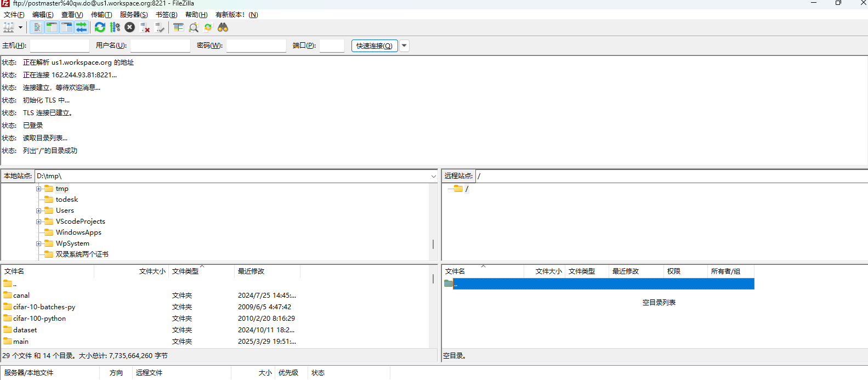Screen dimensions: 868x380
Task: Open the 文件(F) menu
Action: tap(14, 15)
